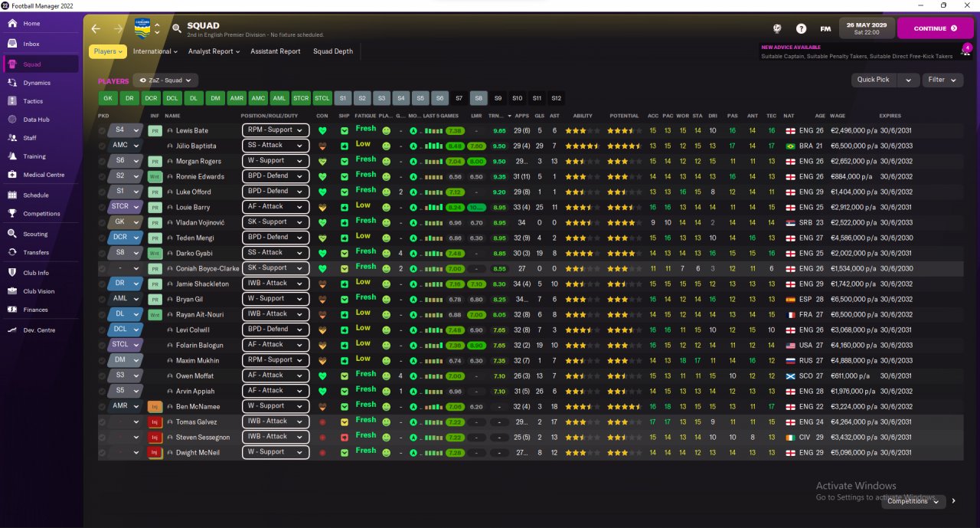This screenshot has width=980, height=528.
Task: Click the search magnifier icon
Action: tap(177, 29)
